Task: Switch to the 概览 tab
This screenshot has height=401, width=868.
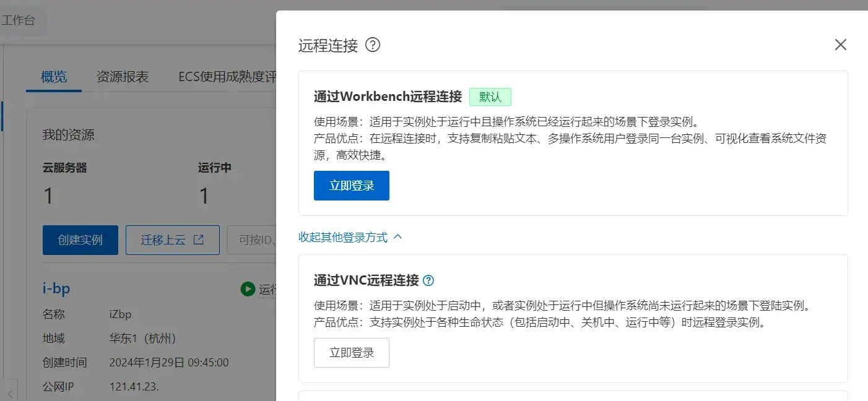Action: 54,77
